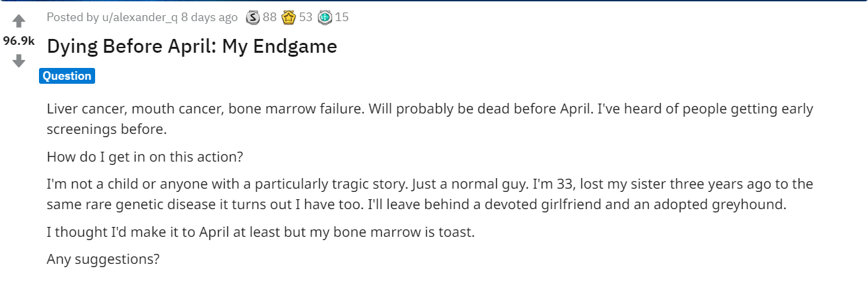
Task: Open the 'Dying Before April: My Endgame' title
Action: click(x=192, y=46)
